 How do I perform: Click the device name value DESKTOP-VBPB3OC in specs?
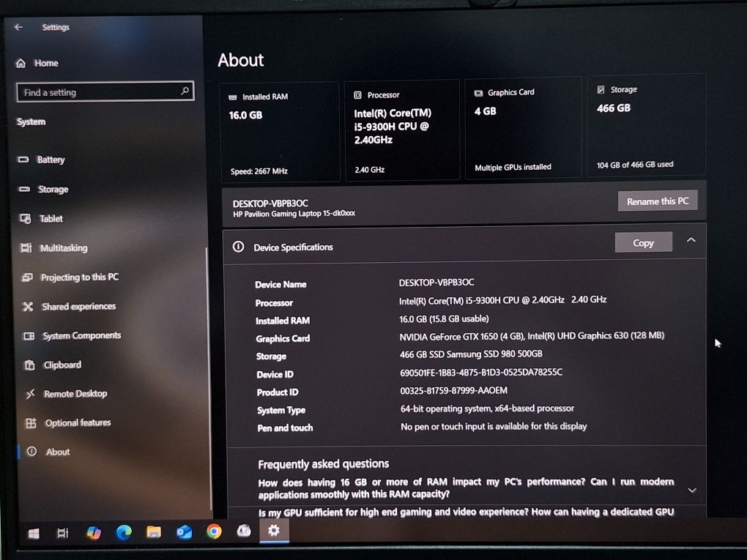[436, 283]
